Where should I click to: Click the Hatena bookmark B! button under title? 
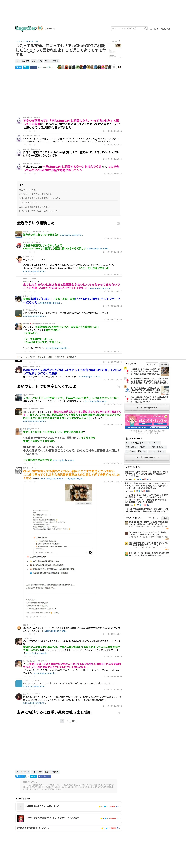[26, 67]
